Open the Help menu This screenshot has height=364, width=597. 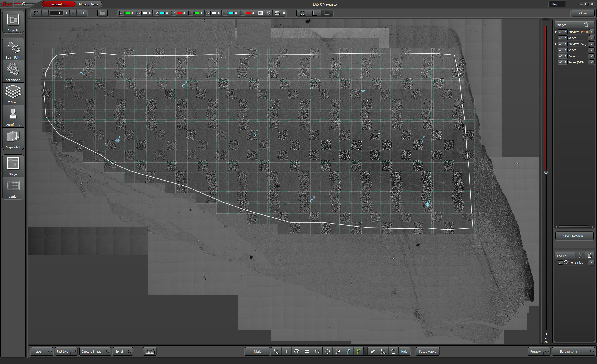pos(555,4)
